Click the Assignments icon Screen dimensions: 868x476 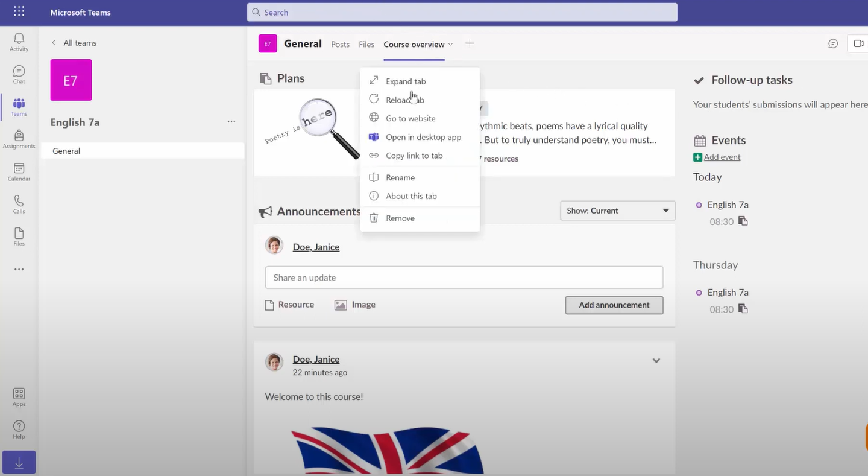coord(19,139)
